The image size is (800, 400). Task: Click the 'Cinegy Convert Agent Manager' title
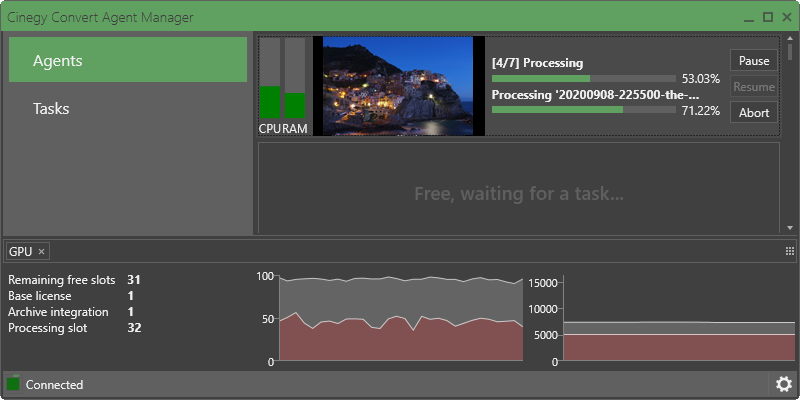100,17
